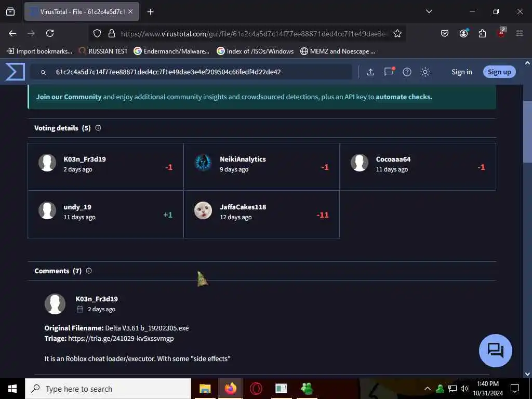This screenshot has width=532, height=399.
Task: Click the Firefox icon in the taskbar
Action: (x=230, y=389)
